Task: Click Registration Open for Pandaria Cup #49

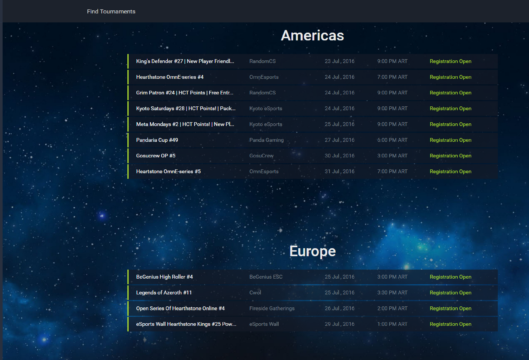Action: (x=450, y=140)
